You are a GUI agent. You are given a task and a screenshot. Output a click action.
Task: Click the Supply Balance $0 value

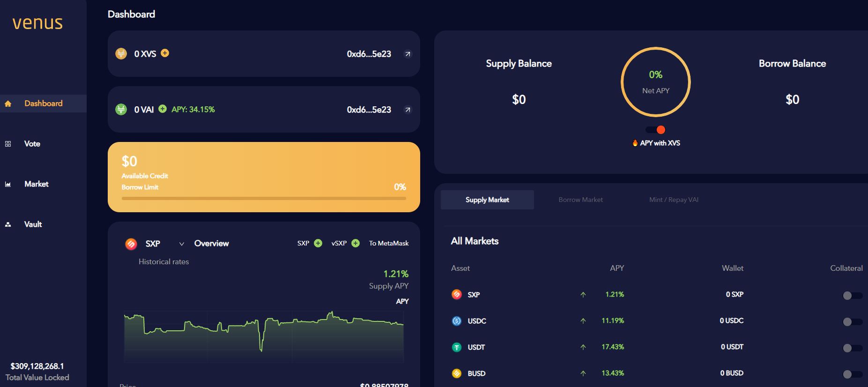pos(519,99)
